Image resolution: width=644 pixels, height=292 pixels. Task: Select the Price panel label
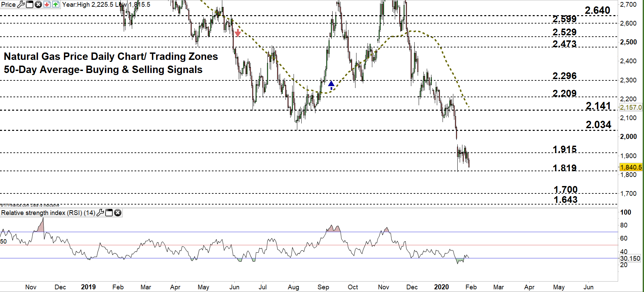pos(8,4)
